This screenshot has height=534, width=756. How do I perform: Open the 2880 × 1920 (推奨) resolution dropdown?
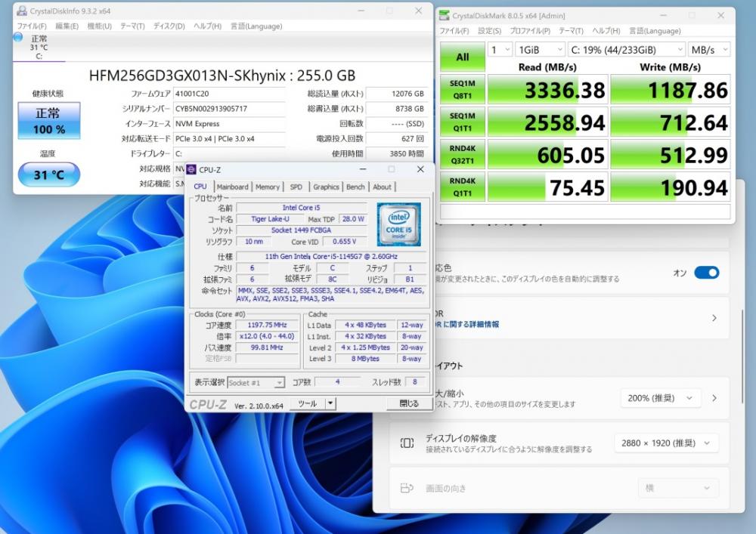(x=666, y=443)
